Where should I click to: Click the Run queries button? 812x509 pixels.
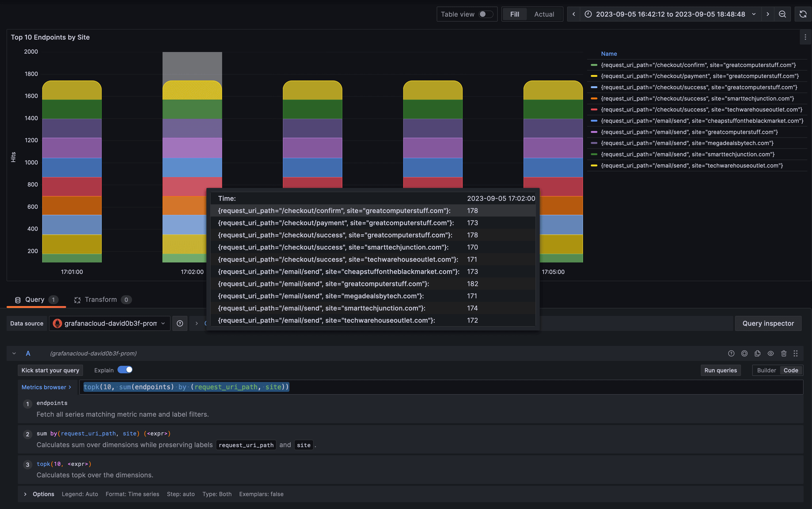click(x=720, y=370)
